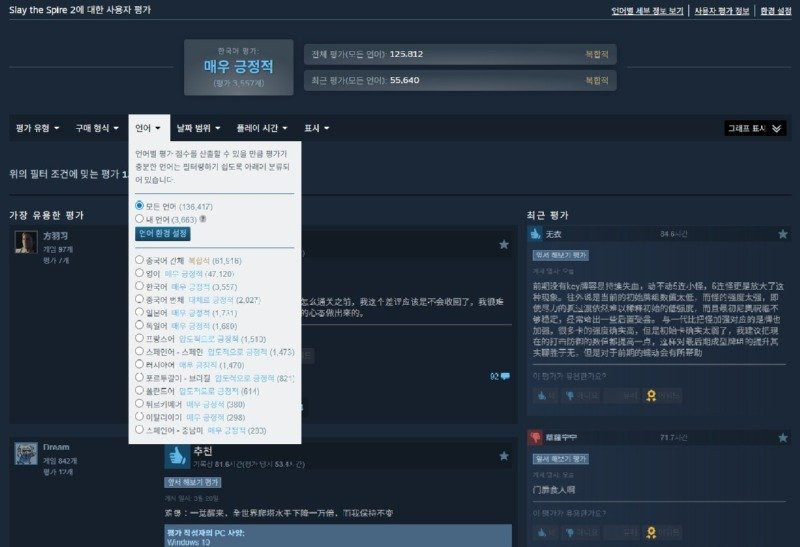Viewport: 800px width, 547px height.
Task: Open the 환경 설정 link at top right
Action: point(775,11)
